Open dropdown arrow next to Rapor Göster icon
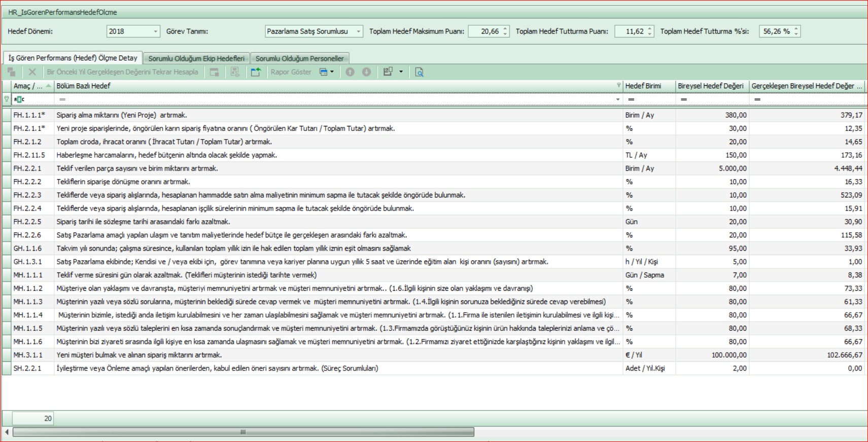868x442 pixels. pyautogui.click(x=332, y=72)
